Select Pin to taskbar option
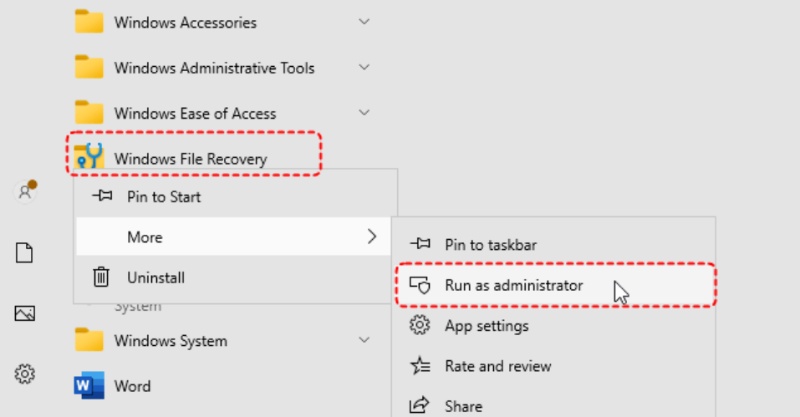The height and width of the screenshot is (417, 800). pyautogui.click(x=497, y=244)
